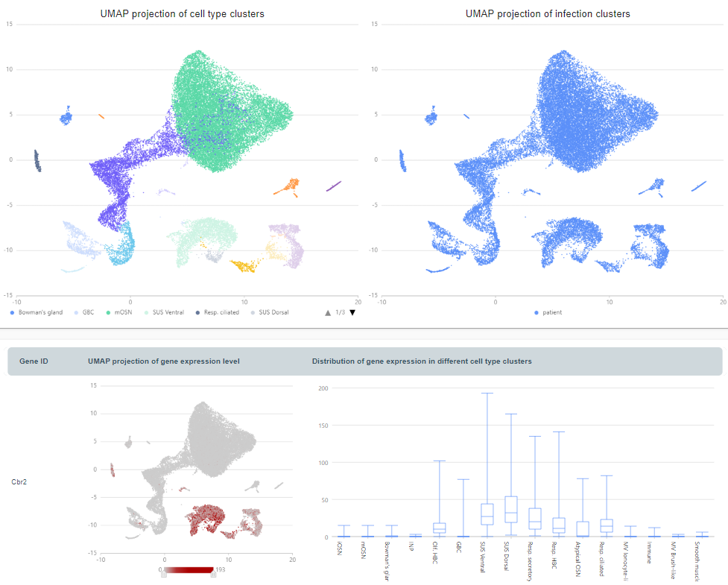Click the SUS Dorsal legend dot
This screenshot has width=728, height=585.
(x=253, y=312)
